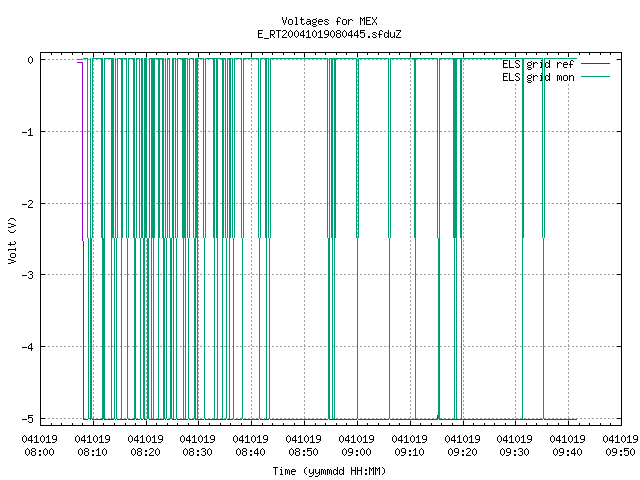Select the file name E_RT20041019080445.sfduZ
Viewport: 640px width, 480px height.
(329, 34)
